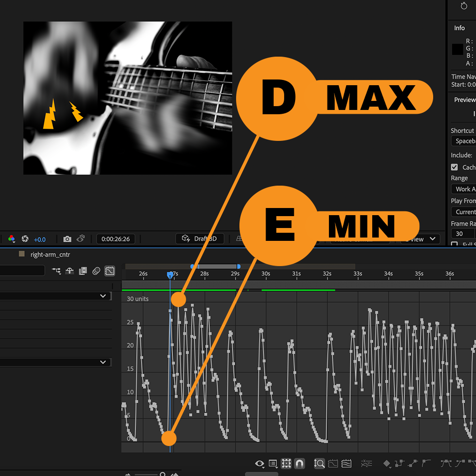Open graph type eye options menu
Viewport: 476px width, 476px height.
259,463
